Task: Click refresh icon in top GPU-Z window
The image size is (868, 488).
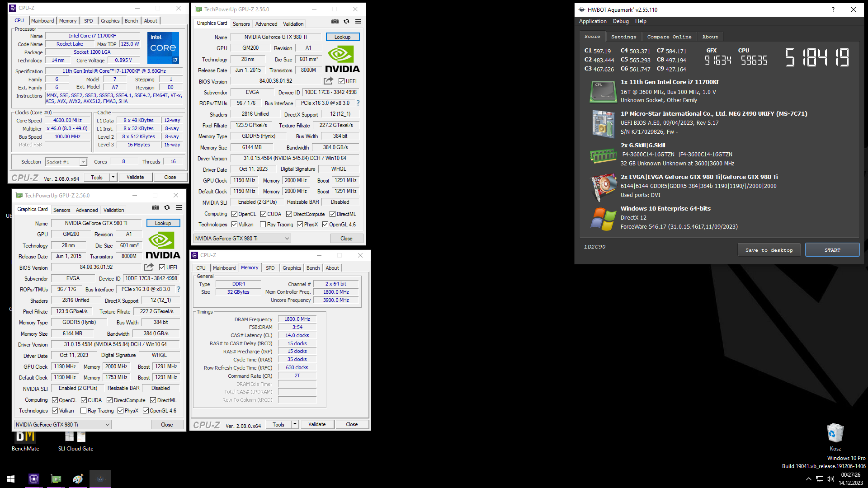Action: pyautogui.click(x=347, y=21)
